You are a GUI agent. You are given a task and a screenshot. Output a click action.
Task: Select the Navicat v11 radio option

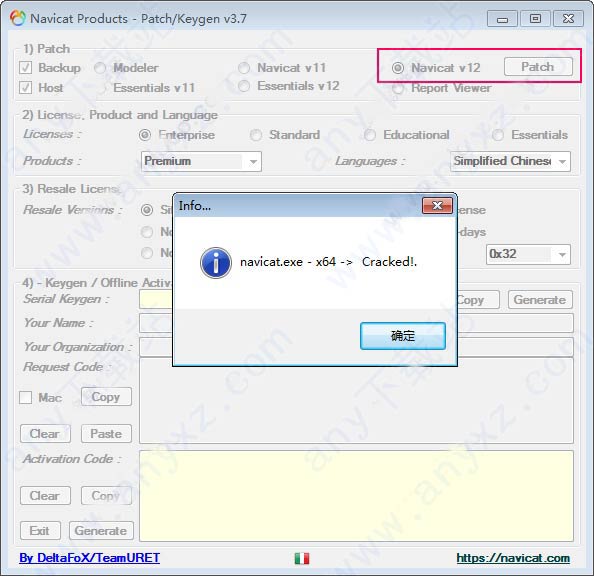(244, 68)
